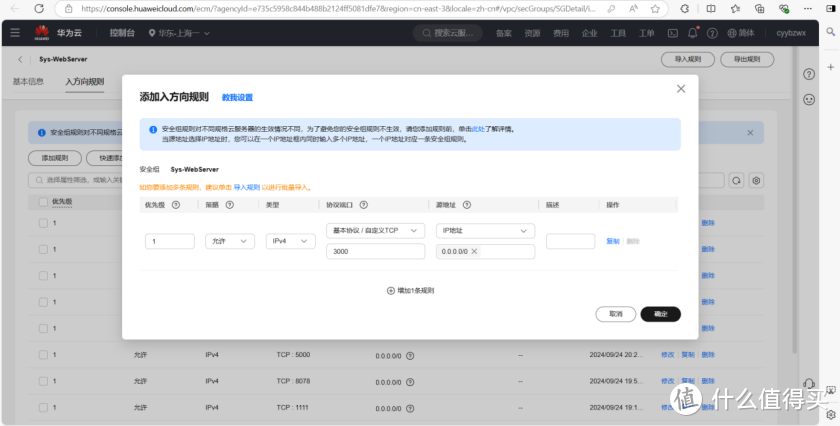Click 导入规则 link in orange hint
The image size is (840, 426).
tap(246, 188)
